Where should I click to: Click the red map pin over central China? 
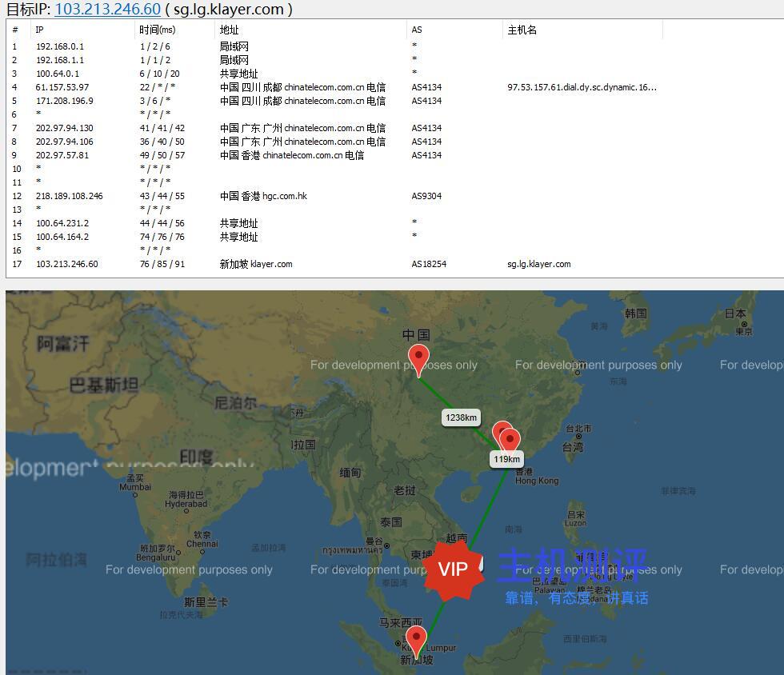418,361
